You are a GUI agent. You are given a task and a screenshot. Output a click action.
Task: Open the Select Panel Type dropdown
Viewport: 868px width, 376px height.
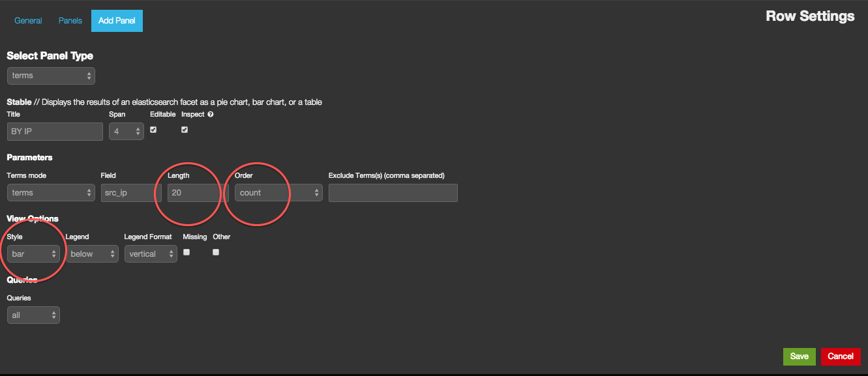pos(51,76)
